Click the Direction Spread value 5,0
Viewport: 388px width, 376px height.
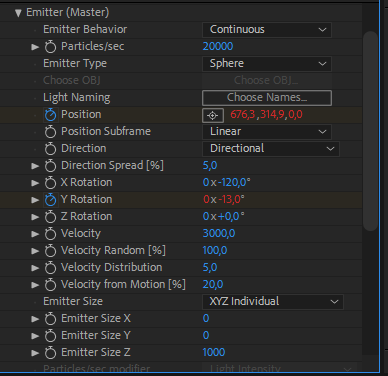click(x=210, y=166)
